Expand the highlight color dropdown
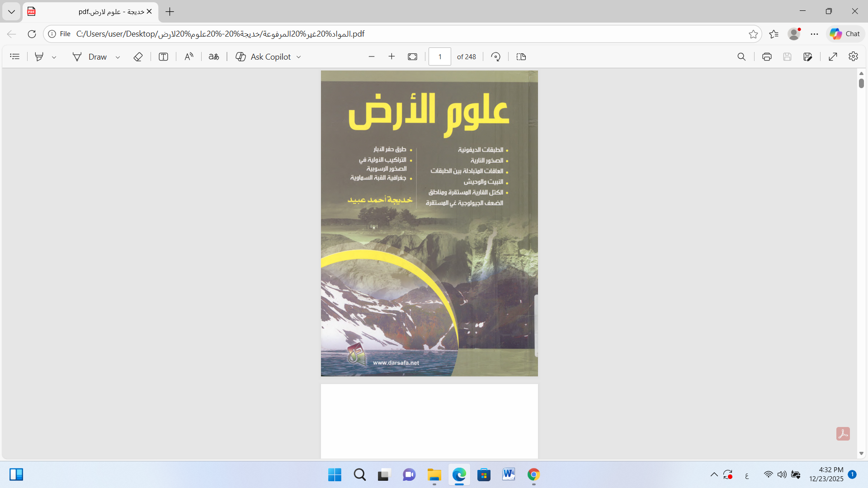 pyautogui.click(x=54, y=57)
